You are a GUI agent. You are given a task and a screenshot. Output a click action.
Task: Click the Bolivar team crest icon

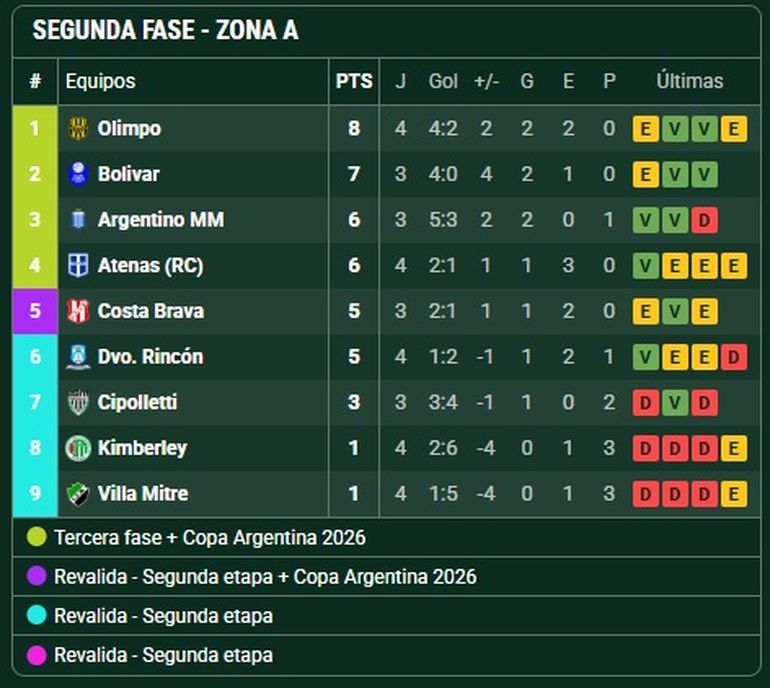78,174
